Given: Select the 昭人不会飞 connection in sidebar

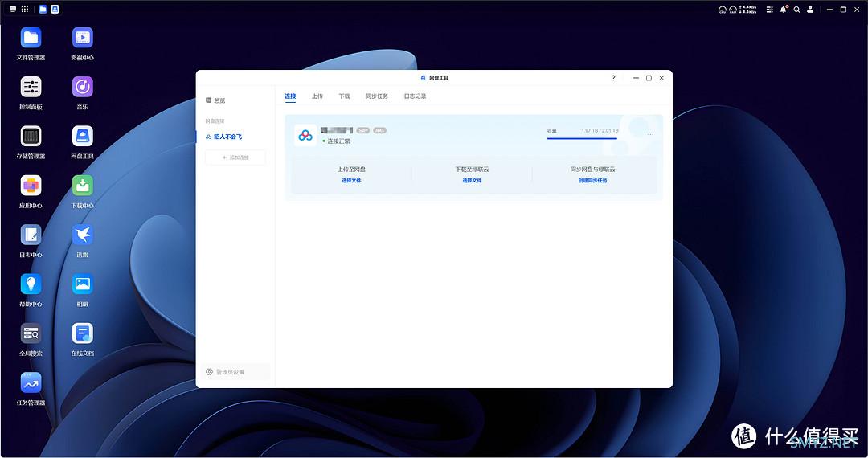Looking at the screenshot, I should pos(223,137).
